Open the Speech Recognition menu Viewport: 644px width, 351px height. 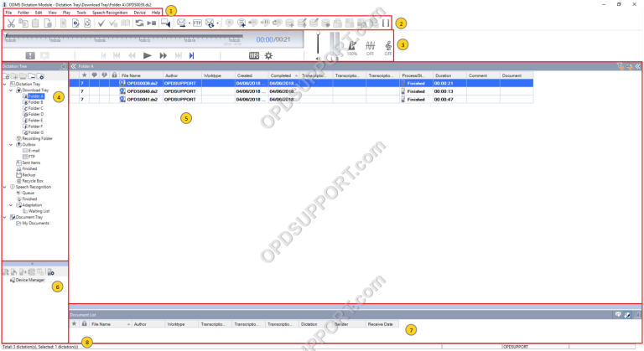(110, 13)
